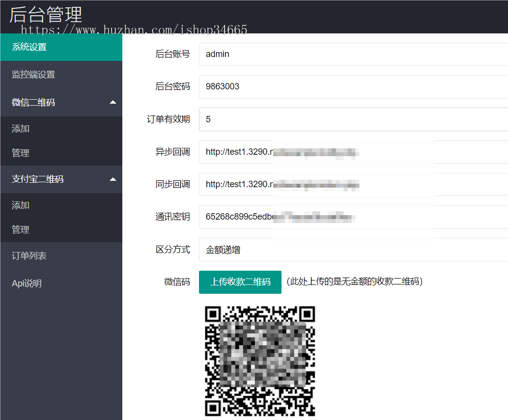Open Api说明 in the sidebar
The width and height of the screenshot is (508, 420).
click(61, 283)
